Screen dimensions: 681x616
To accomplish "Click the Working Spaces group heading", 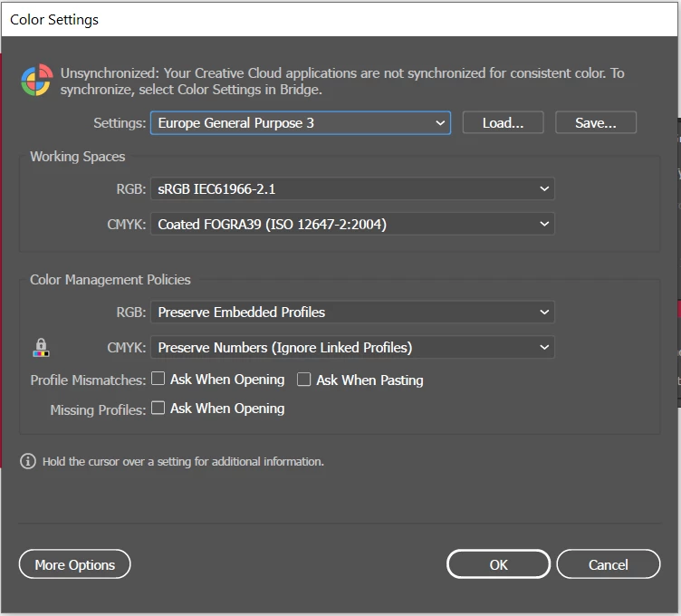I will click(x=77, y=157).
